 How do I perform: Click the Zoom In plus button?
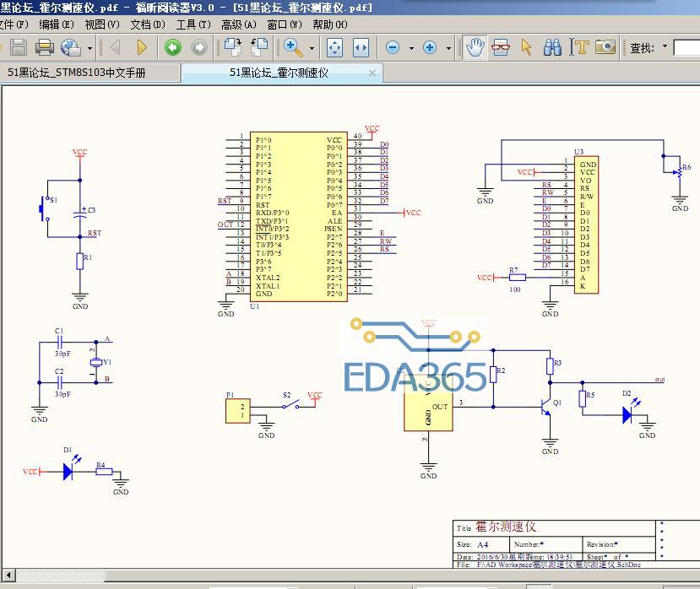[430, 47]
